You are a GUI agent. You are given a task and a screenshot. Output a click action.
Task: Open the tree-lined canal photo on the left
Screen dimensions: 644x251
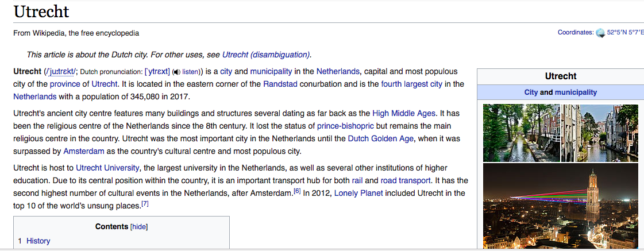point(521,133)
